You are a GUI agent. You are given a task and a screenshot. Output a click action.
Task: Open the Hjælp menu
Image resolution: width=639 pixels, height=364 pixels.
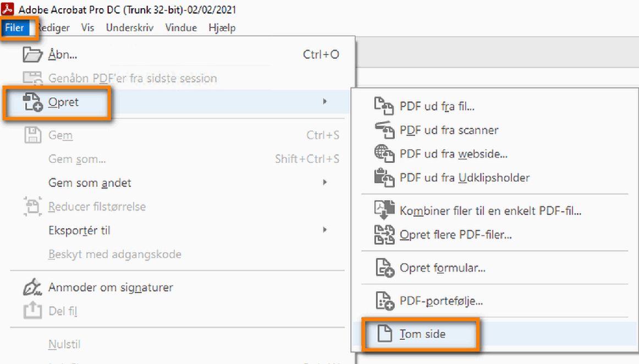point(222,27)
